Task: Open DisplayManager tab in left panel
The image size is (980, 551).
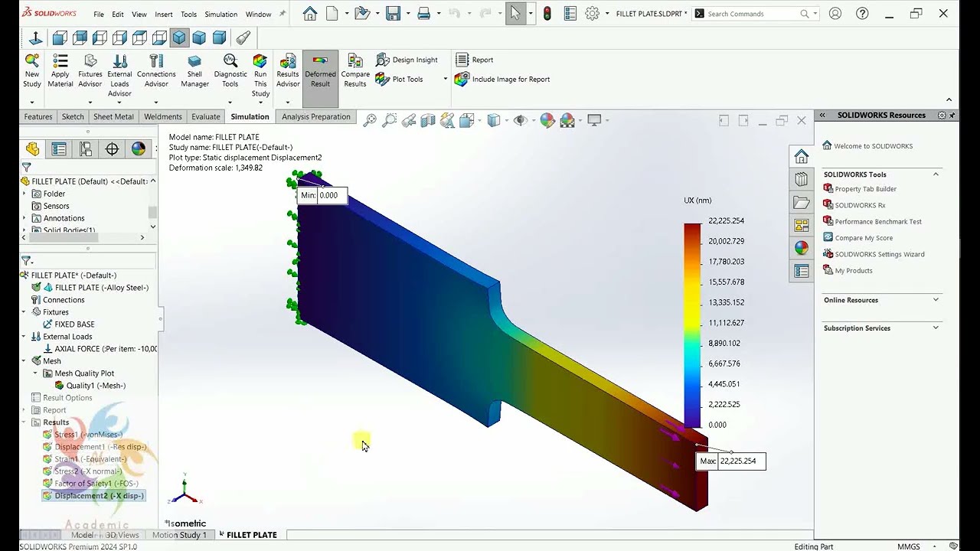Action: click(x=139, y=149)
